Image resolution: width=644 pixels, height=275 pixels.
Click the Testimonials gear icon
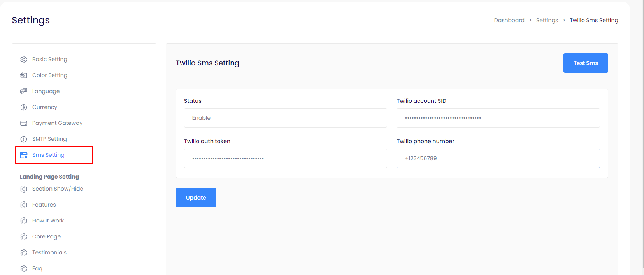coord(24,253)
